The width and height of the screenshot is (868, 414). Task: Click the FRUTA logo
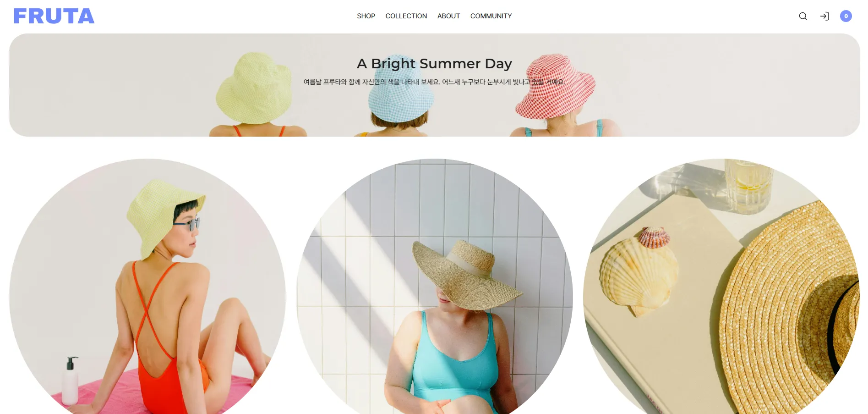pos(54,16)
